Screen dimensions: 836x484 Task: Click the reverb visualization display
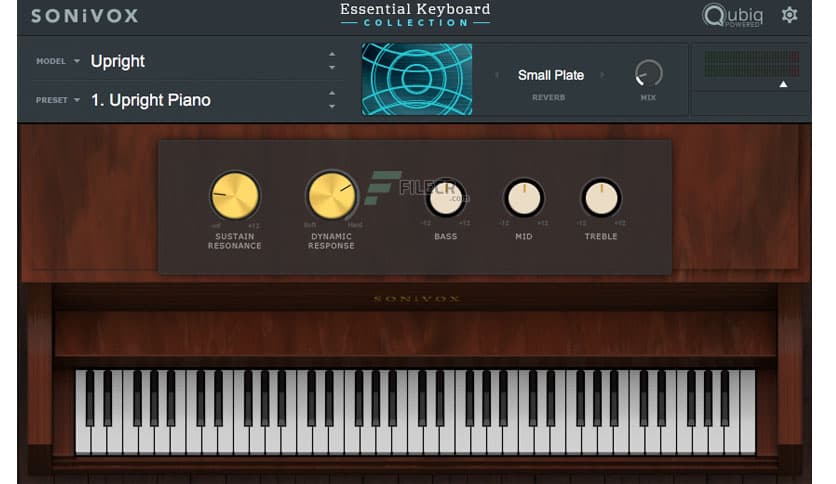[417, 79]
